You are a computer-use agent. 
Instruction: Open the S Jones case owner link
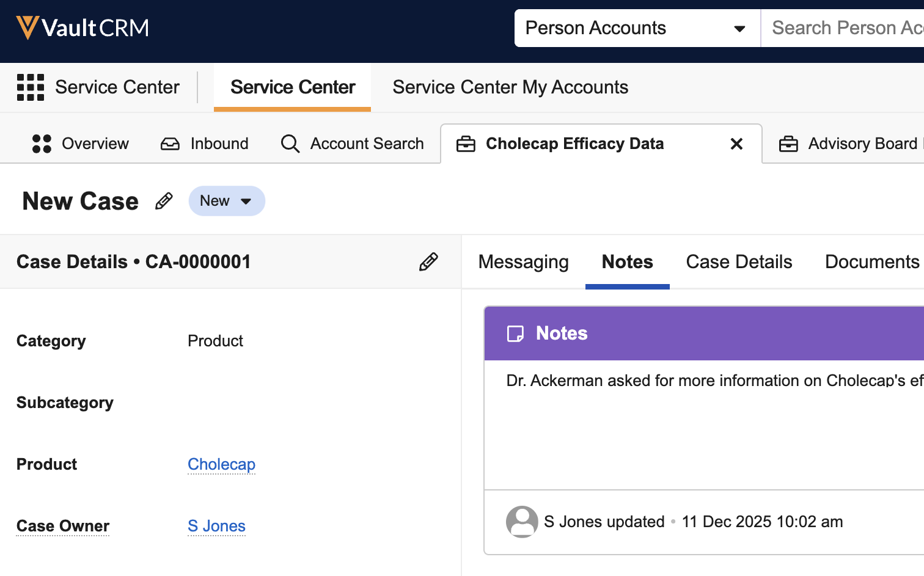point(216,526)
